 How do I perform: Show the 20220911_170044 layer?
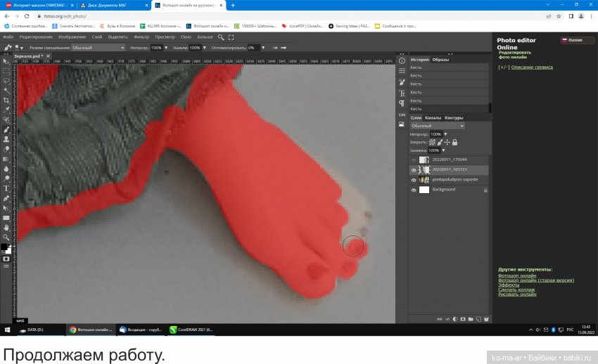(414, 160)
